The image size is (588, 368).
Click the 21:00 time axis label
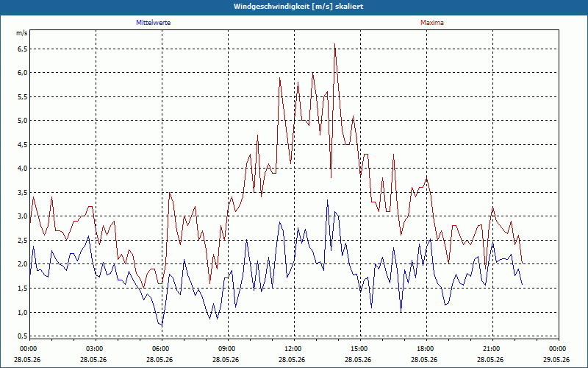click(x=490, y=349)
